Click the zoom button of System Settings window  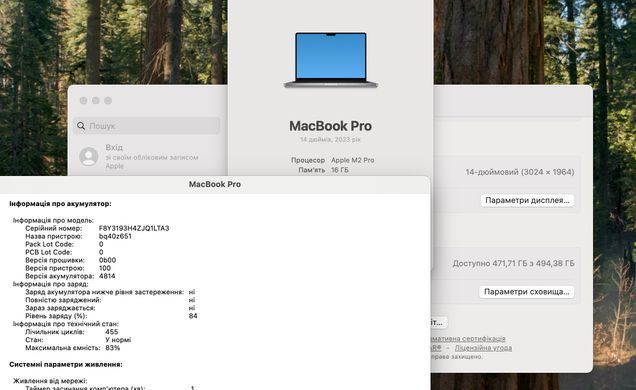click(x=108, y=101)
